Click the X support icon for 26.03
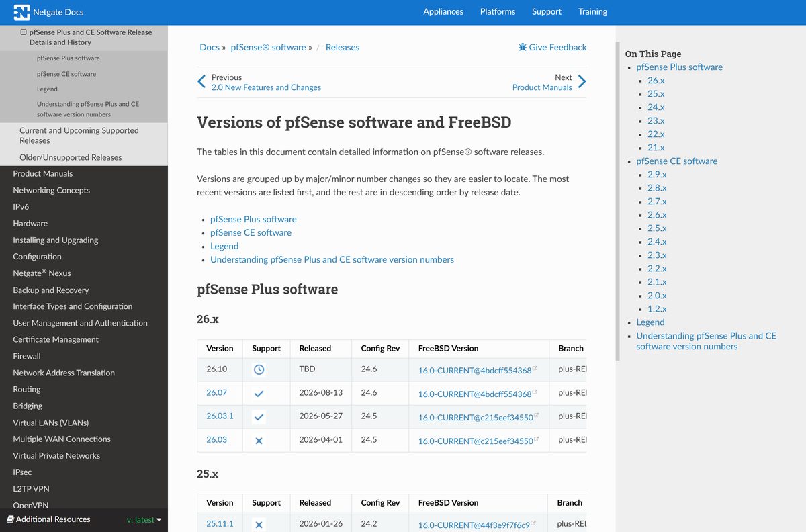Screen dimensions: 806x532 tap(259, 441)
